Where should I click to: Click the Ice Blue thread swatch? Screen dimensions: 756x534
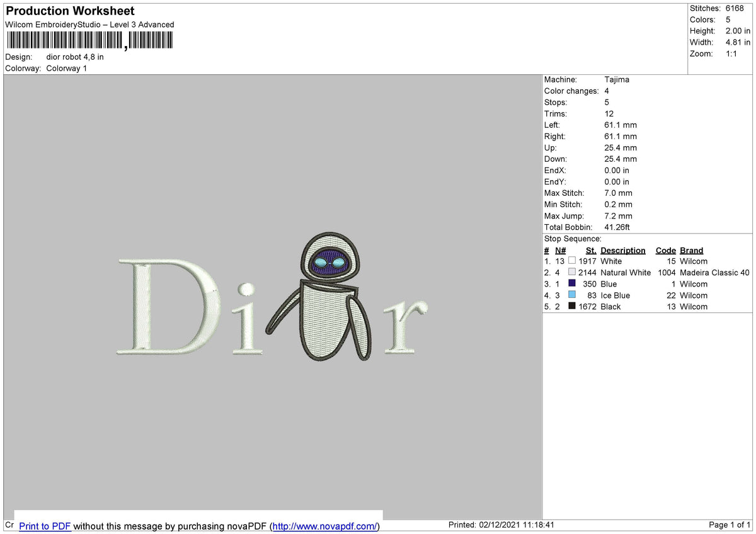pyautogui.click(x=572, y=294)
